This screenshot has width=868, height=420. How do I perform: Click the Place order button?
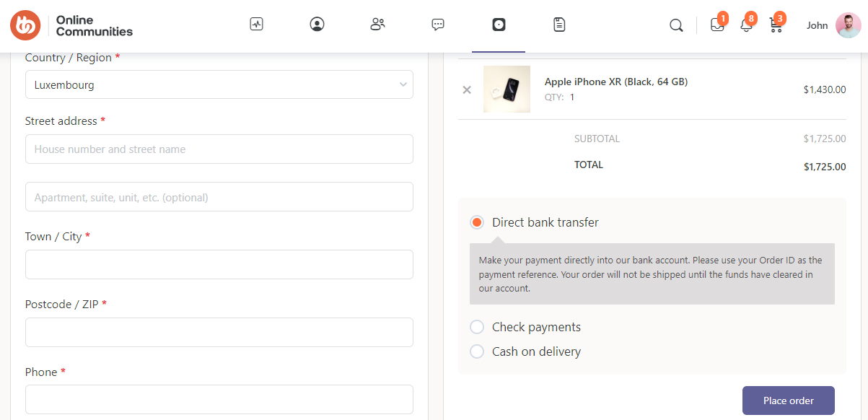pos(788,401)
